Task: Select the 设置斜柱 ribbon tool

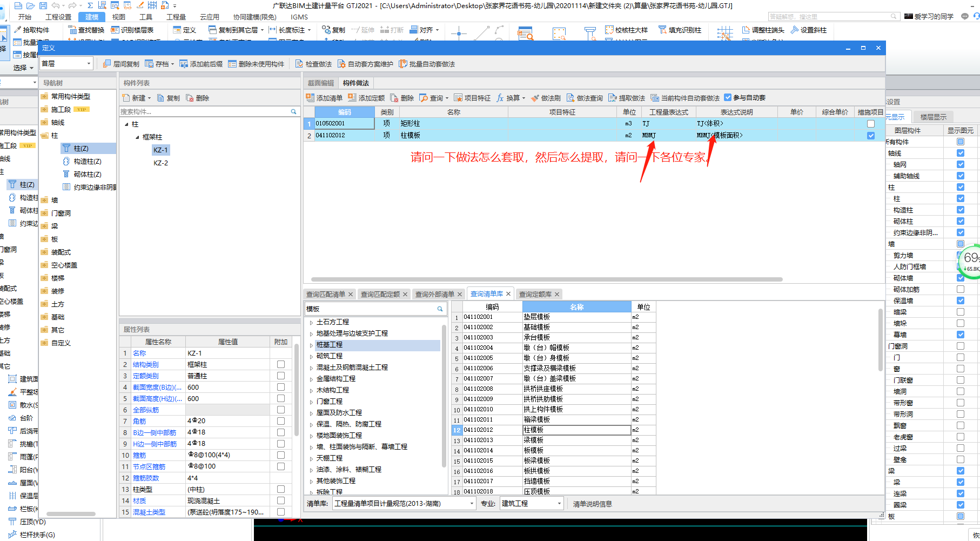Action: pos(808,30)
